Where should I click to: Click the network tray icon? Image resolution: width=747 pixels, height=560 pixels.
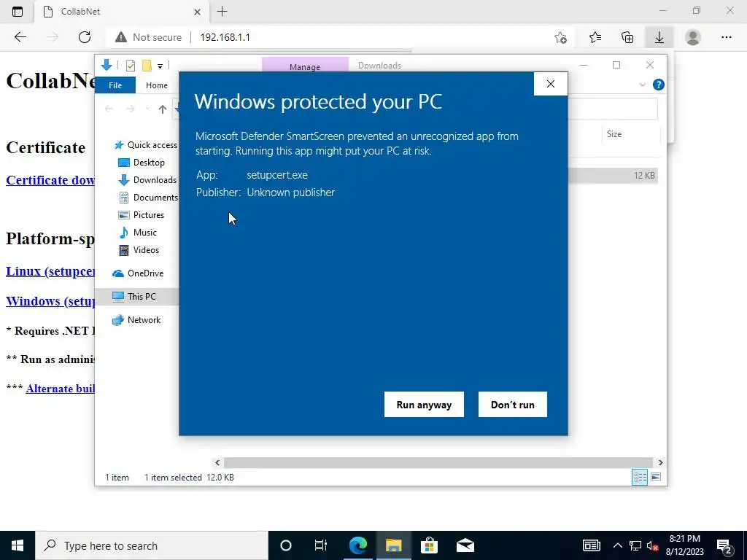[x=635, y=545]
